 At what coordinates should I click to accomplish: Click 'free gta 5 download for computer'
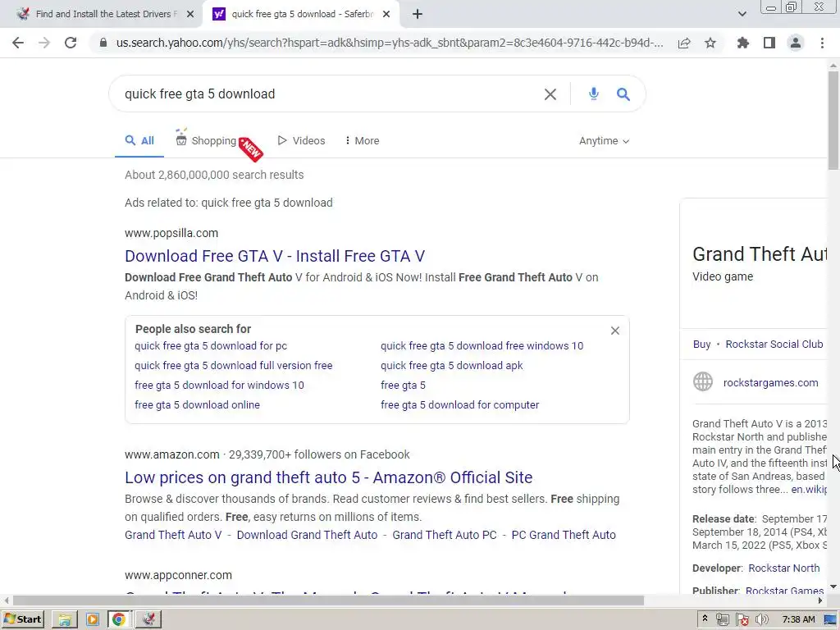click(x=459, y=405)
